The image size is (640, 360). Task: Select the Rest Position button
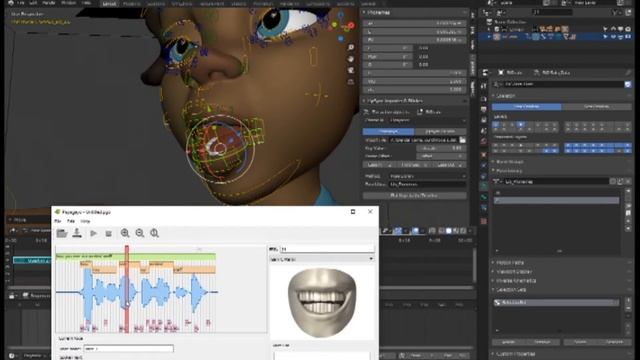(596, 107)
